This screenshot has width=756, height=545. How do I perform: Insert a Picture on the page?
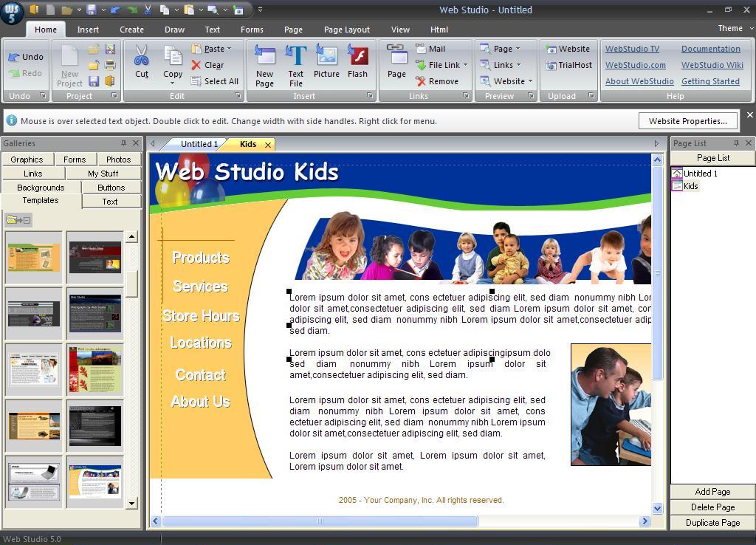point(326,63)
